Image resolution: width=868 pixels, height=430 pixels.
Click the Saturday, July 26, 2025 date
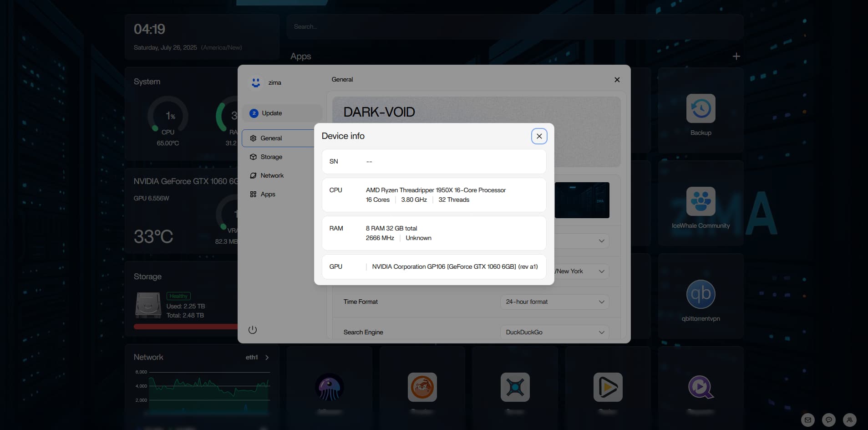[x=165, y=47]
